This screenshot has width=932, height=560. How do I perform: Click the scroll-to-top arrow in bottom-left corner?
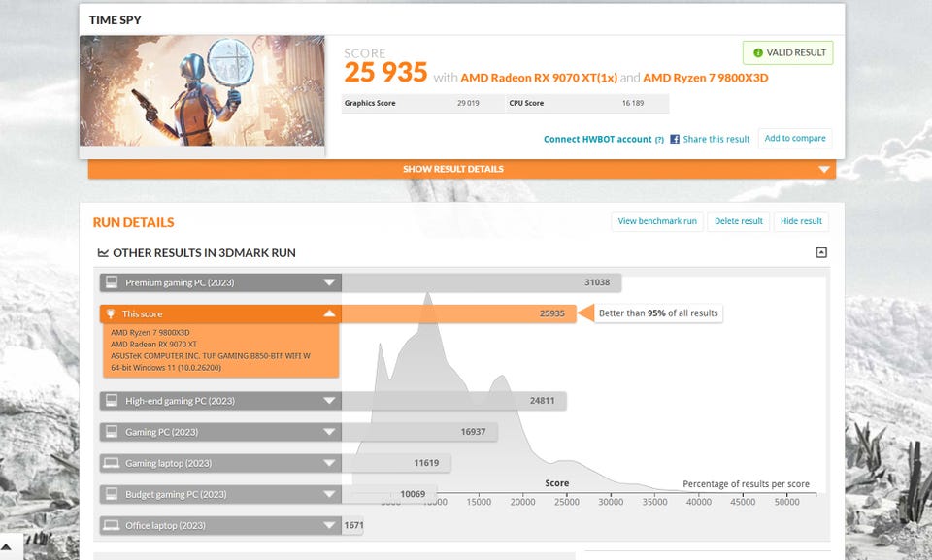(x=7, y=547)
